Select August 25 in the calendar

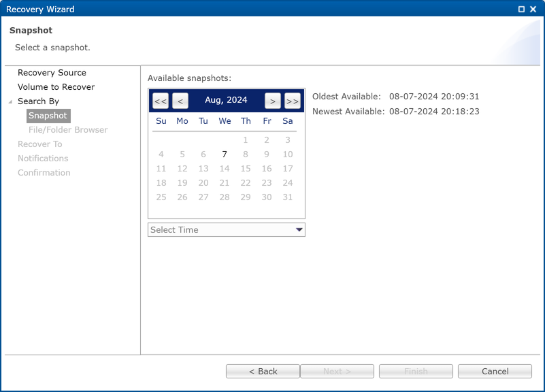[161, 197]
